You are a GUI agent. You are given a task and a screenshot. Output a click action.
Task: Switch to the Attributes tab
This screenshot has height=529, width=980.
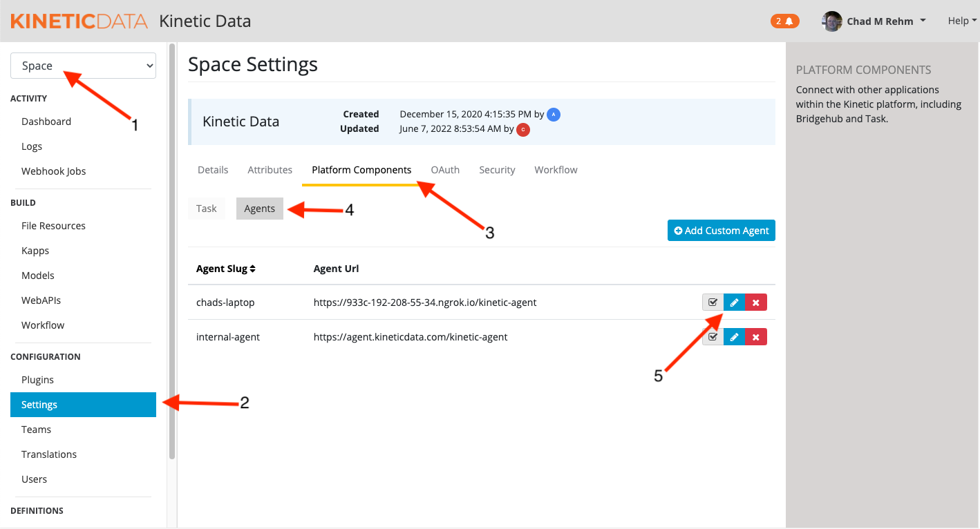(270, 170)
